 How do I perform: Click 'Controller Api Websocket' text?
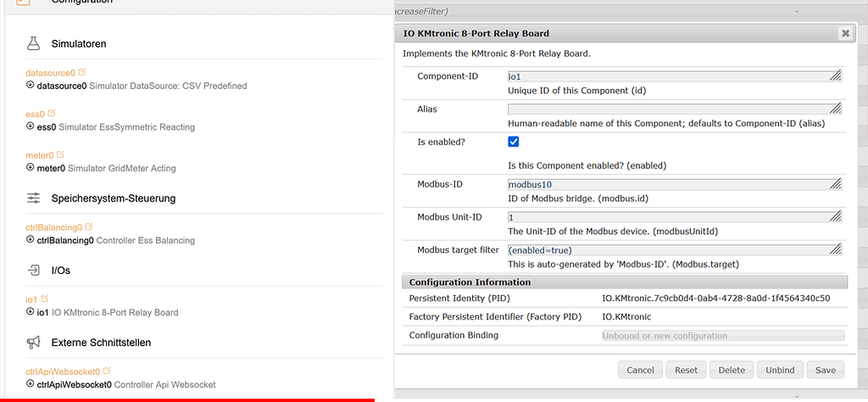[x=165, y=384]
